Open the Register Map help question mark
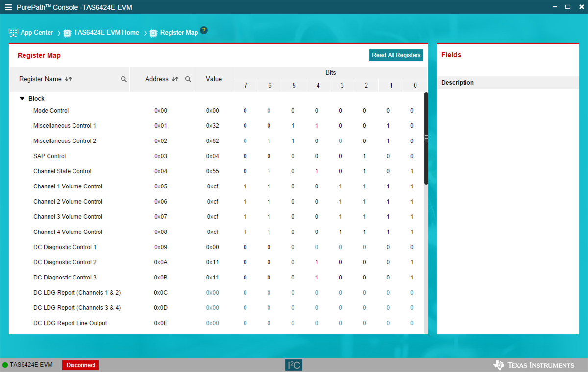The height and width of the screenshot is (372, 588). 203,30
